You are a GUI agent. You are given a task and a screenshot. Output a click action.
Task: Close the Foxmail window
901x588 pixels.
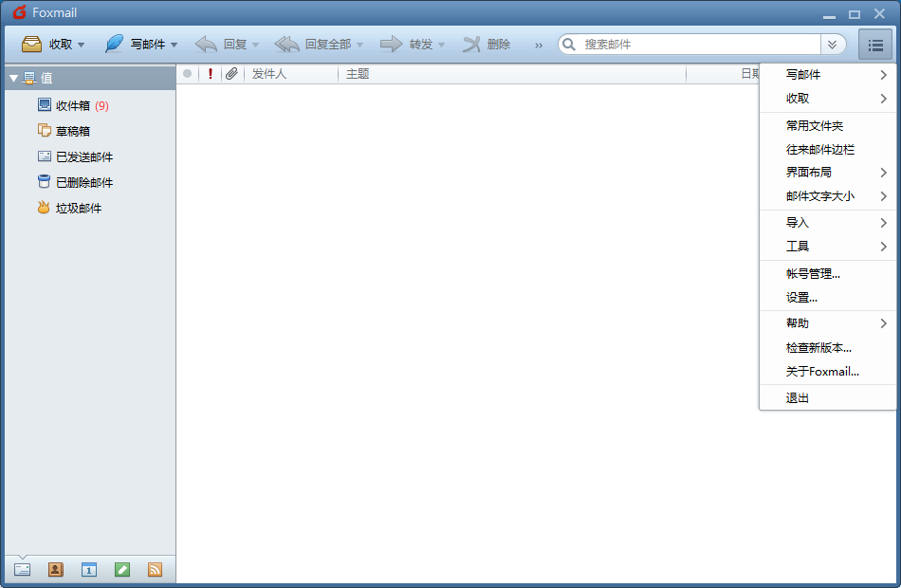(x=879, y=13)
